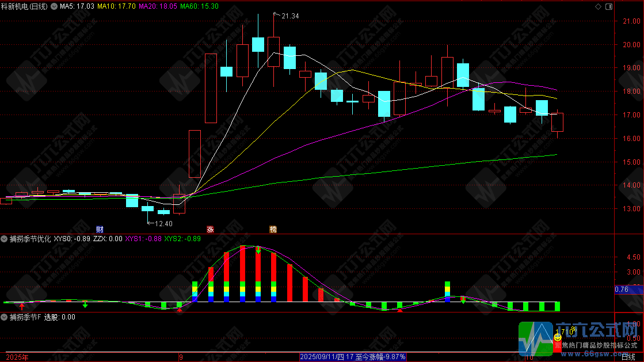Viewport: 644px width, 362px height.
Task: Toggle the panel layout icon at top right
Action: pyautogui.click(x=608, y=6)
